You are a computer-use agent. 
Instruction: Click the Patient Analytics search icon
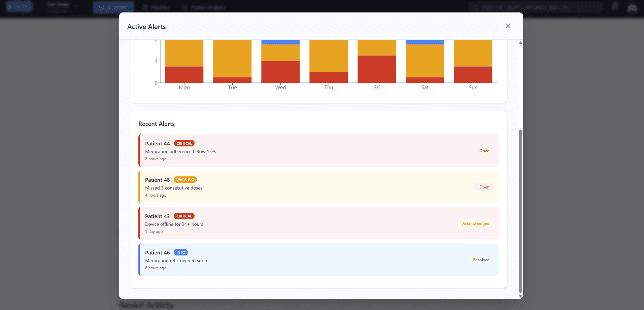coord(184,7)
